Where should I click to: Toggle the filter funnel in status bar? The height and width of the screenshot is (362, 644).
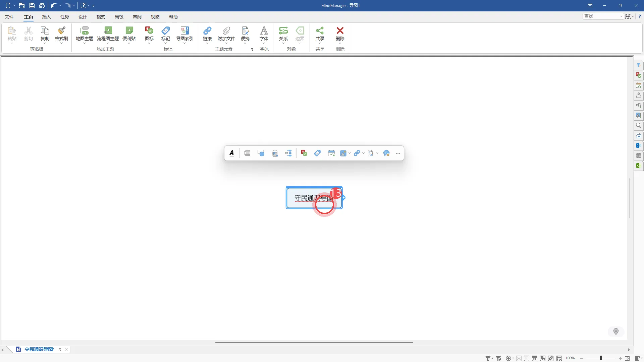(488, 358)
